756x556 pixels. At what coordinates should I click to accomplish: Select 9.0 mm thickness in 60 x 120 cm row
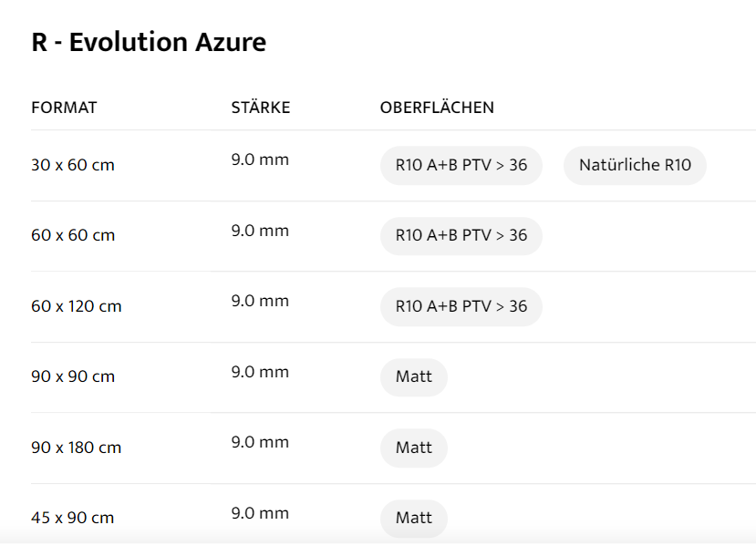pos(260,302)
